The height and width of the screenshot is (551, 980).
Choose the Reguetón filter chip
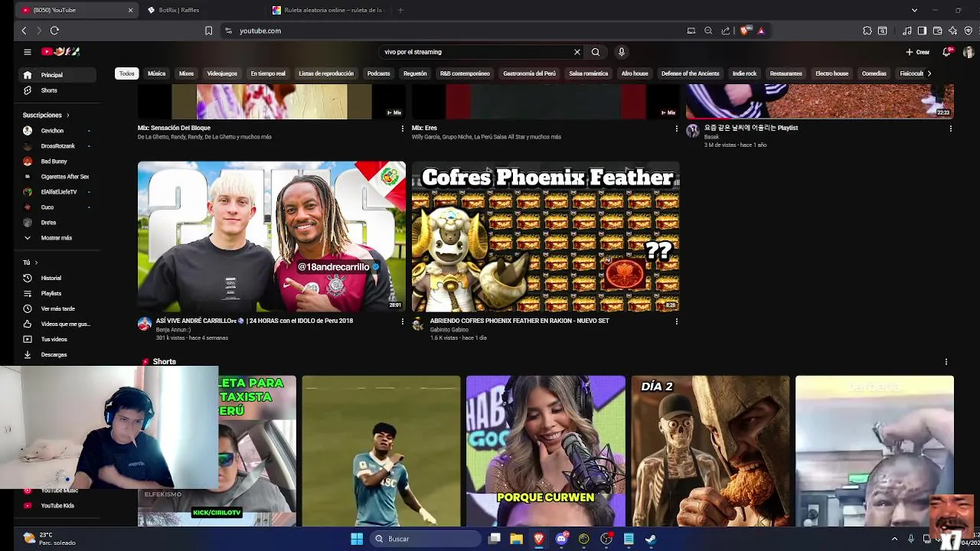415,73
